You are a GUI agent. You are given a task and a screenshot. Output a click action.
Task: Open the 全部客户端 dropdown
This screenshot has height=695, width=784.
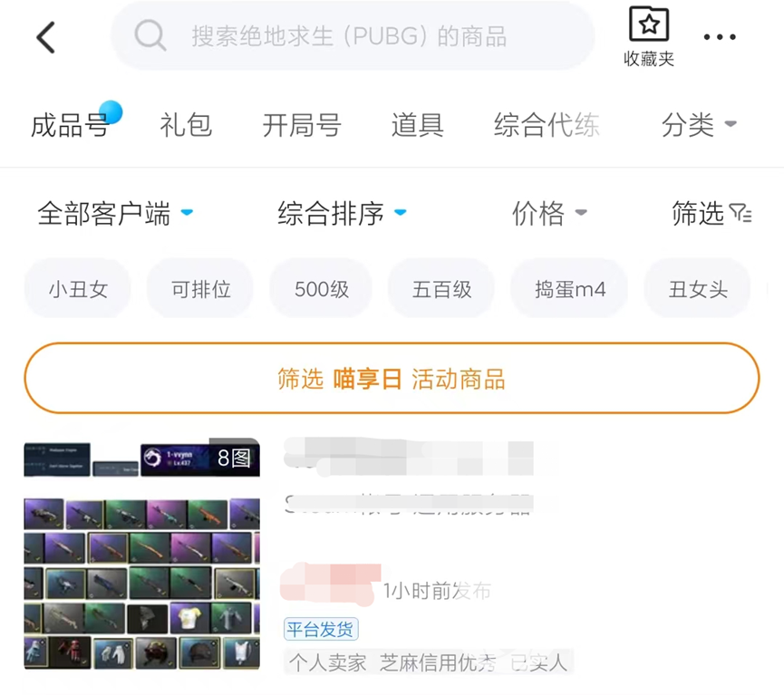coord(115,214)
